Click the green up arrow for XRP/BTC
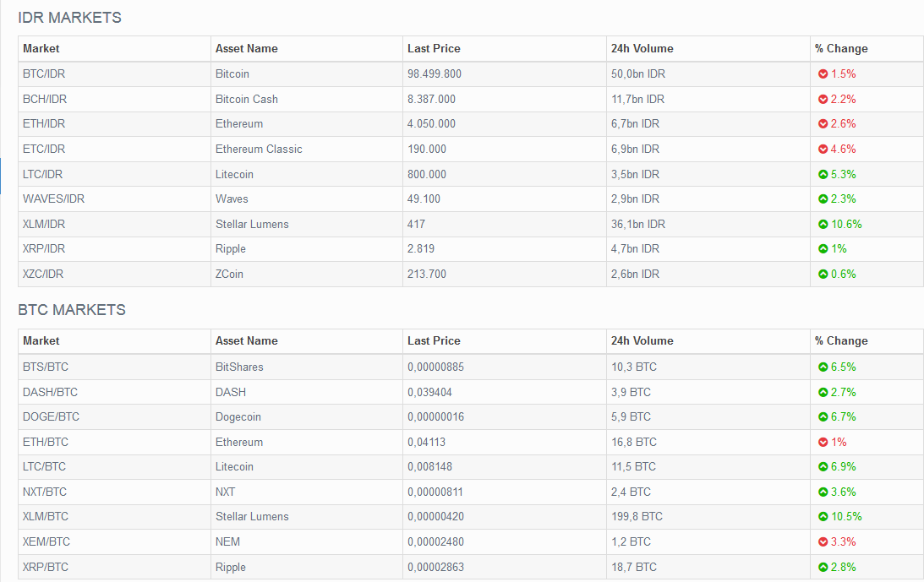 [823, 568]
